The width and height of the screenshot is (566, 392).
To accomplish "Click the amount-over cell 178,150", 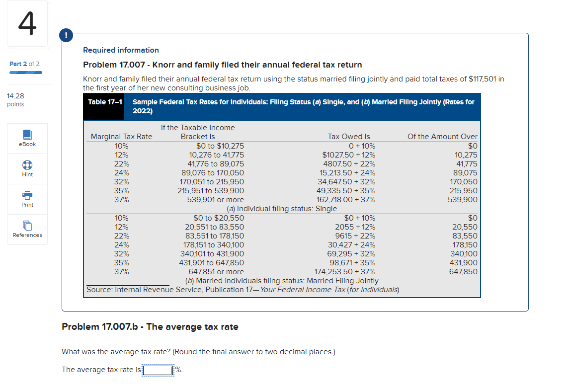I will (465, 245).
